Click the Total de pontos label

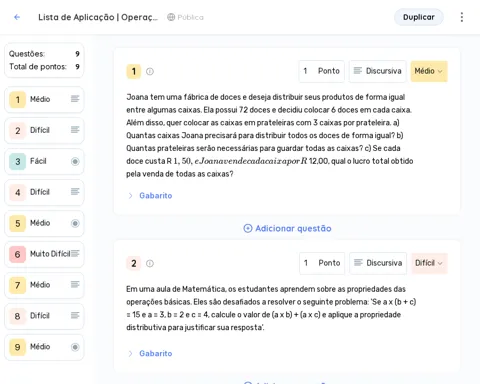pos(38,67)
